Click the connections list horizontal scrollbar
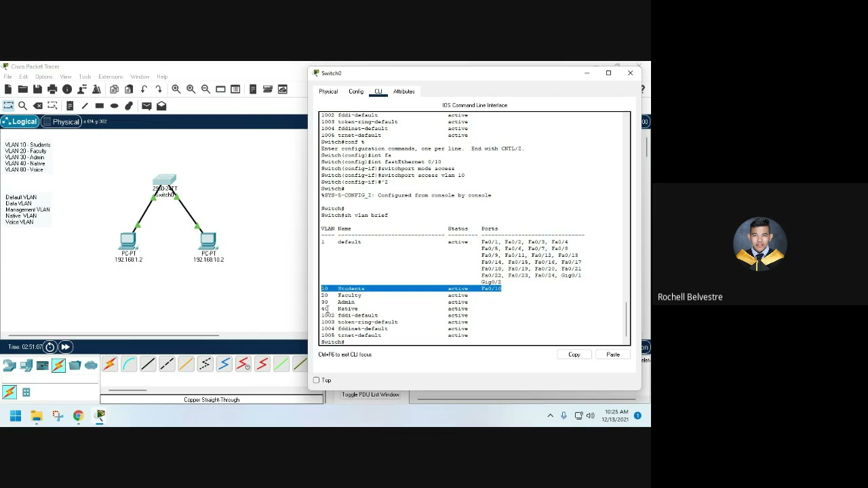This screenshot has height=488, width=868. click(127, 390)
